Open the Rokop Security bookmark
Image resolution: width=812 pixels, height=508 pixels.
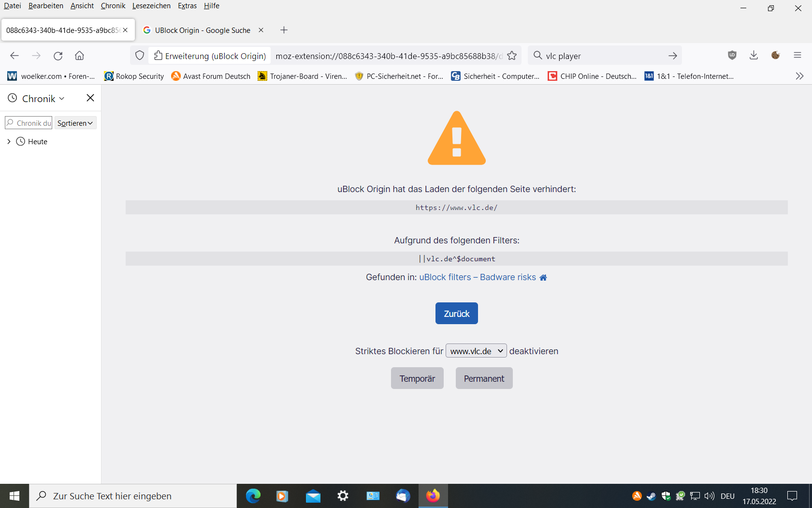134,76
